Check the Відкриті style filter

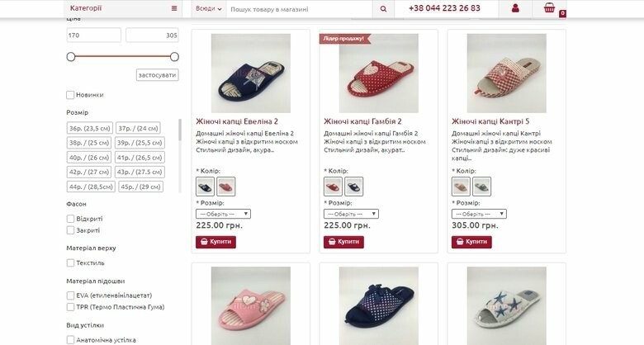click(71, 219)
